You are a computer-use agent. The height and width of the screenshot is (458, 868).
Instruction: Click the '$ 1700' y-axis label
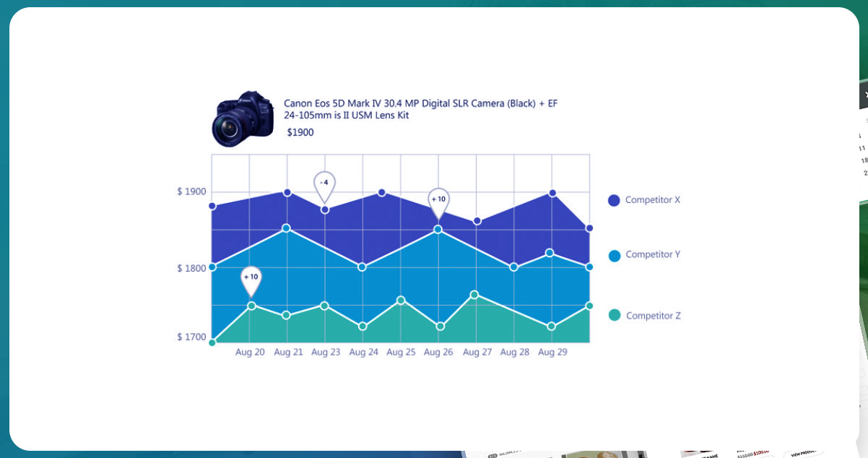point(191,337)
